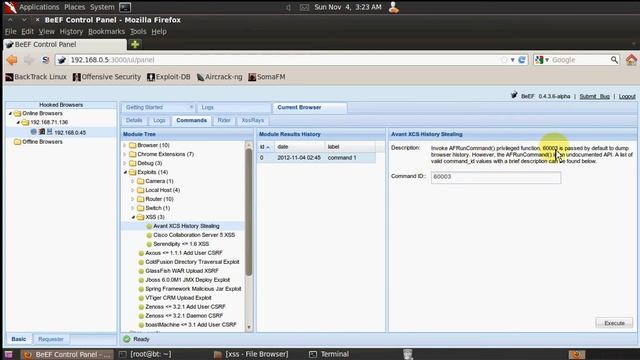This screenshot has width=640, height=360.
Task: Open the XssRays sub-tab
Action: (253, 120)
